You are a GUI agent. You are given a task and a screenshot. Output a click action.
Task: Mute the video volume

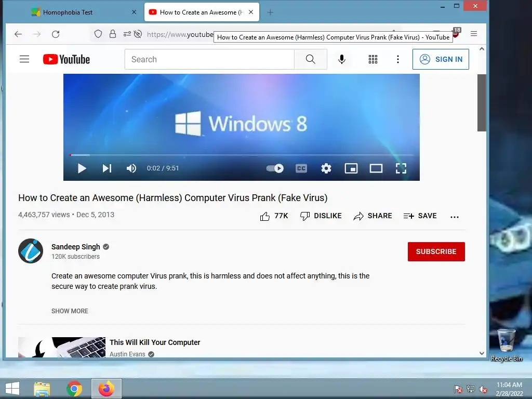pos(131,168)
